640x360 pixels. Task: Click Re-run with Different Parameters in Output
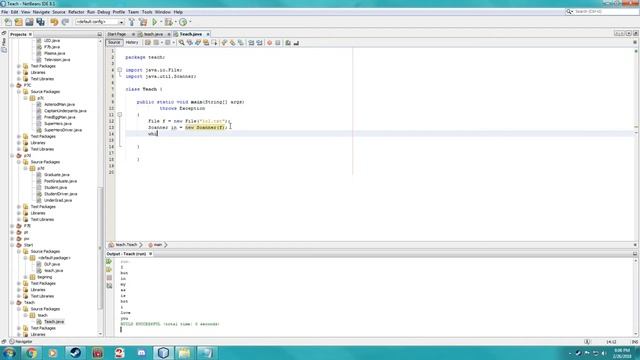click(109, 269)
